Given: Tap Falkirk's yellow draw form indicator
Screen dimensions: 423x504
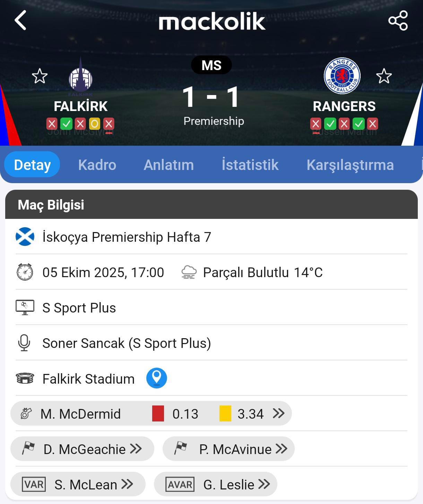Looking at the screenshot, I should point(94,123).
